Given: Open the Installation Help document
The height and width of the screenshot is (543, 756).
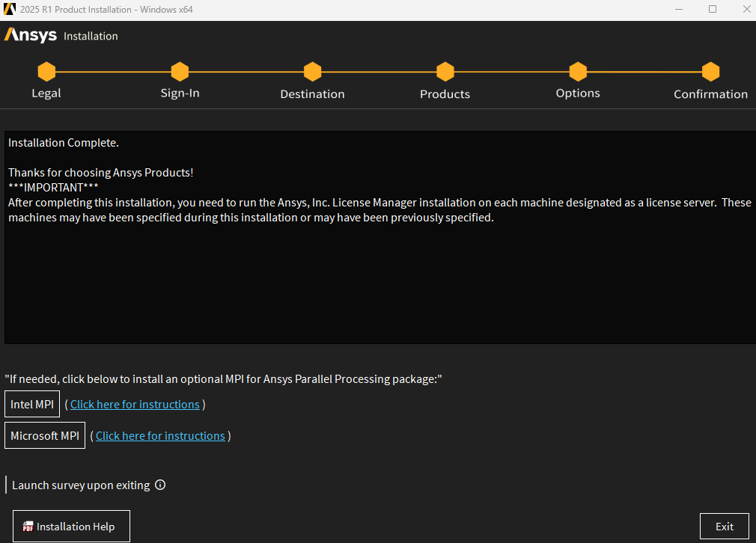Looking at the screenshot, I should click(71, 526).
